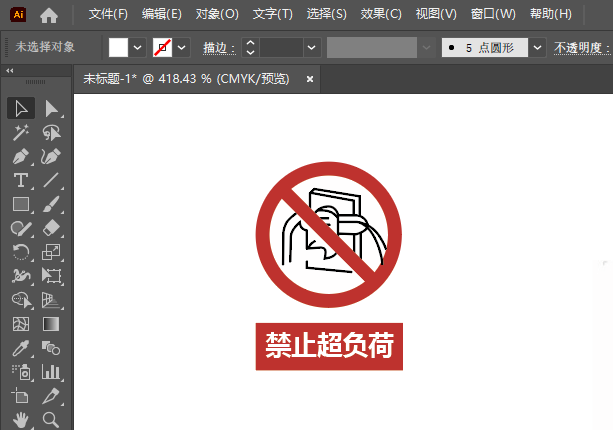
Task: Select the Mesh tool
Action: pos(21,324)
